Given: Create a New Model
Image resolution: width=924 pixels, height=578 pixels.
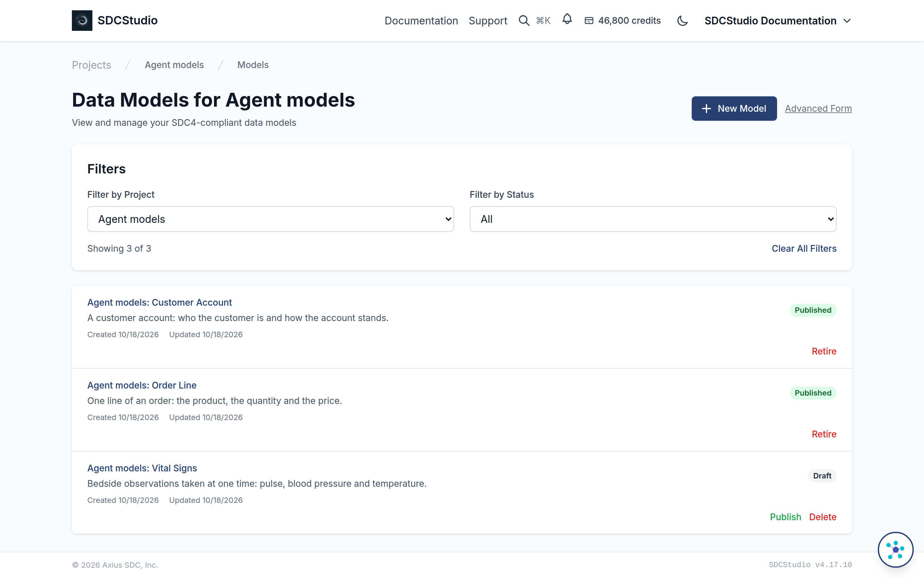Looking at the screenshot, I should [x=734, y=109].
